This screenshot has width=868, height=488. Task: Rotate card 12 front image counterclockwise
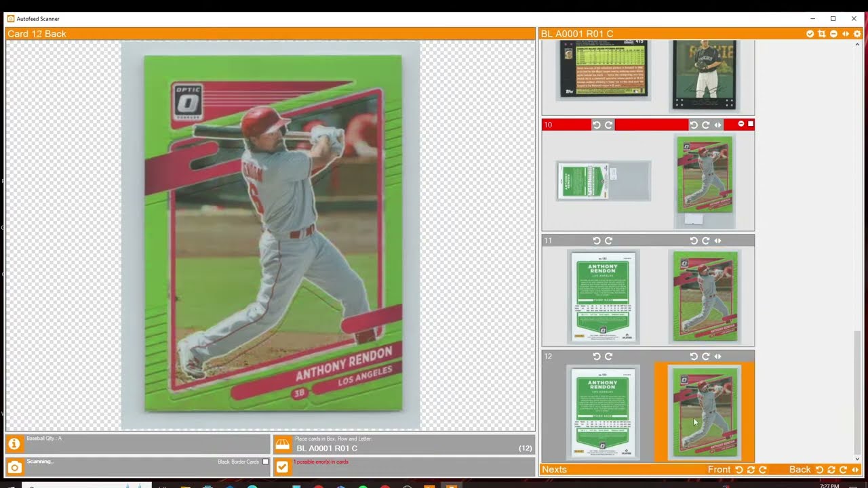coord(694,357)
